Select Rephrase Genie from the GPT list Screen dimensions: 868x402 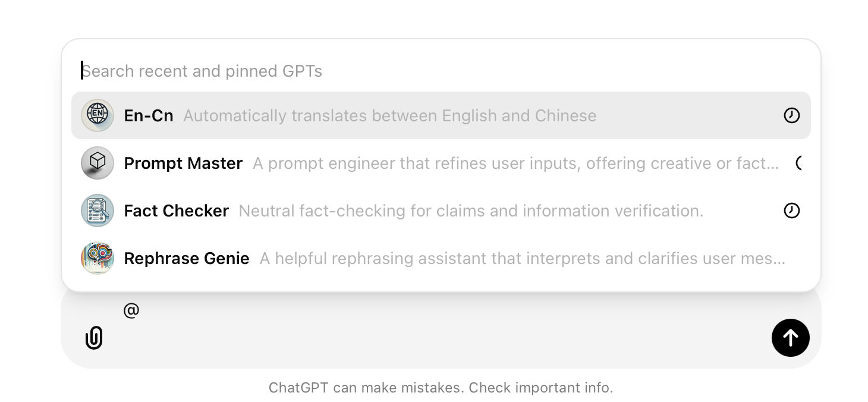coord(187,258)
